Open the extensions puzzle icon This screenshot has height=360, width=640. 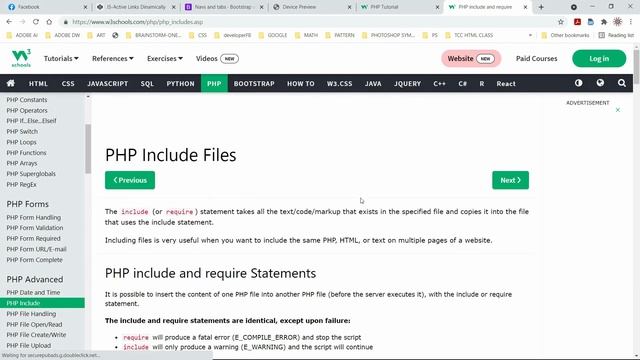click(604, 22)
